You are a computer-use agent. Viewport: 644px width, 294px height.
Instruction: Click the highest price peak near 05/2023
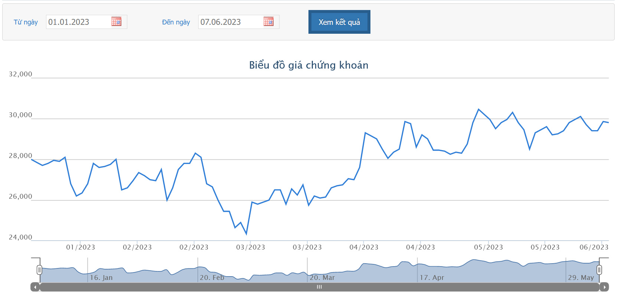478,109
